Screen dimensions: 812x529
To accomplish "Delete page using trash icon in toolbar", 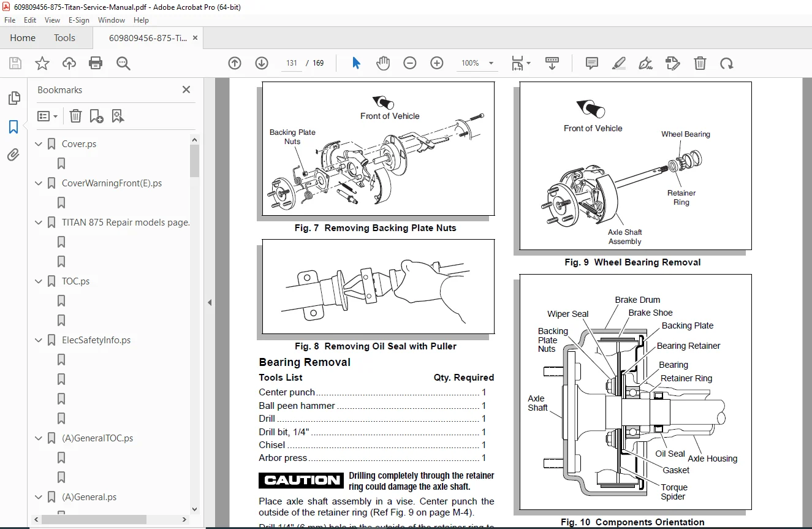I will pos(700,63).
